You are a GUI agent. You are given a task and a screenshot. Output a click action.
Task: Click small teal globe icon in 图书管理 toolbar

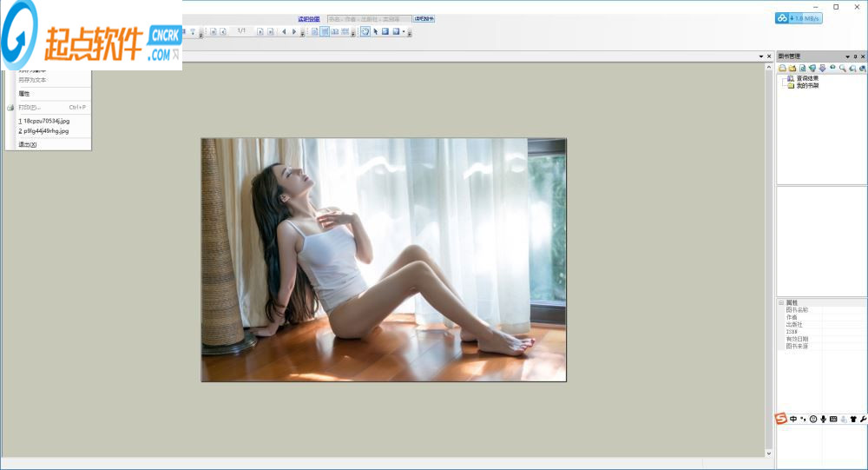pos(832,67)
